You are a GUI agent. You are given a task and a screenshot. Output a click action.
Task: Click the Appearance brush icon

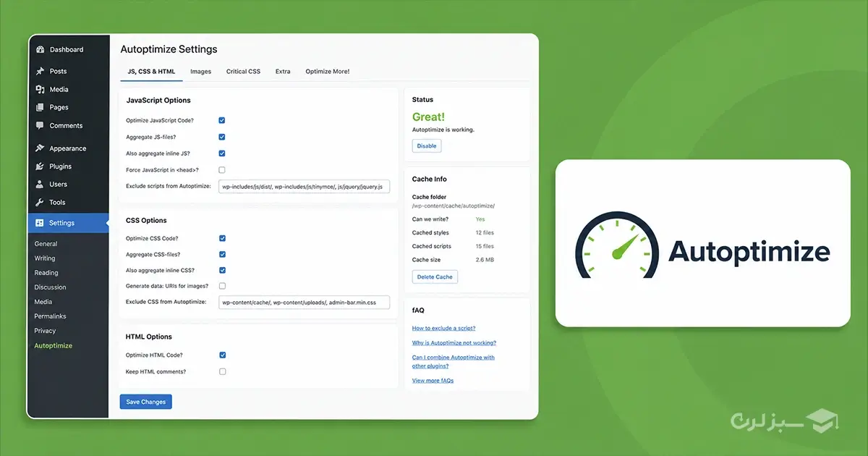pos(40,148)
